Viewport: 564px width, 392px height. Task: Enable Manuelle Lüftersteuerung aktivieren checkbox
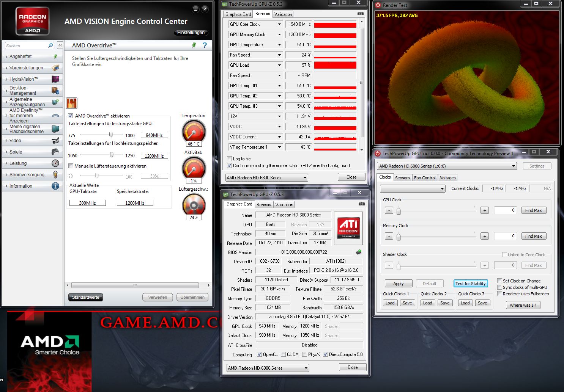(x=71, y=166)
